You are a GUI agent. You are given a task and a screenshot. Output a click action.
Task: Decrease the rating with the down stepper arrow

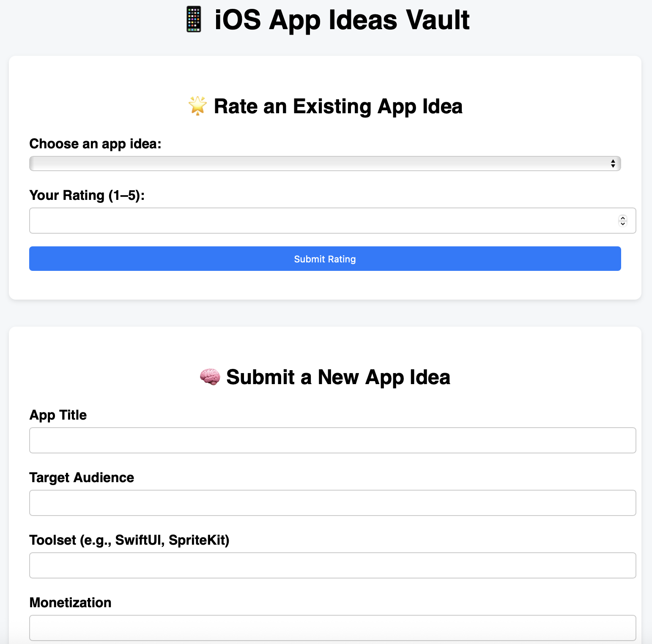click(x=623, y=224)
